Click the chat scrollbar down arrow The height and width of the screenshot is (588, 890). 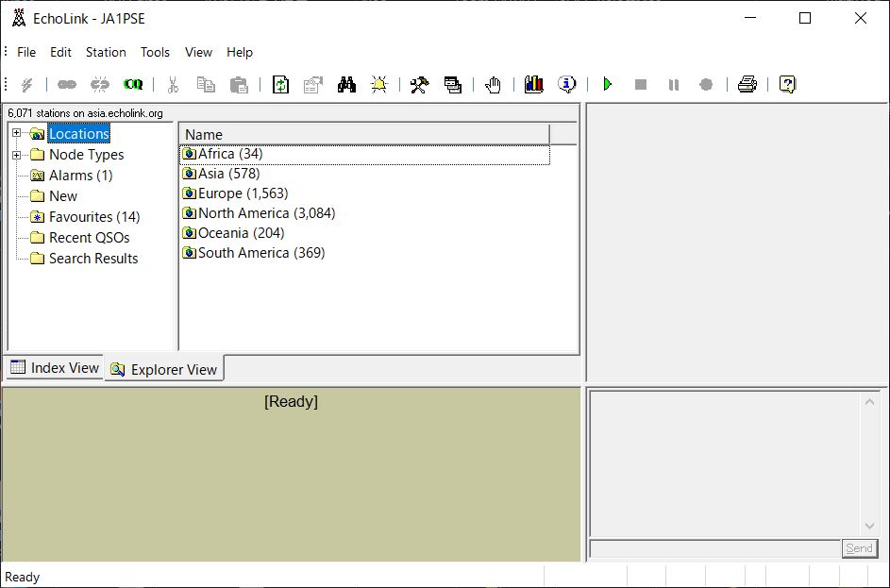(869, 526)
